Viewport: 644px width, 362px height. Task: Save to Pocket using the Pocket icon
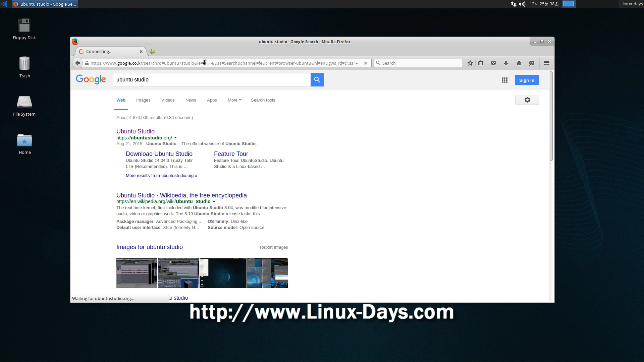493,63
